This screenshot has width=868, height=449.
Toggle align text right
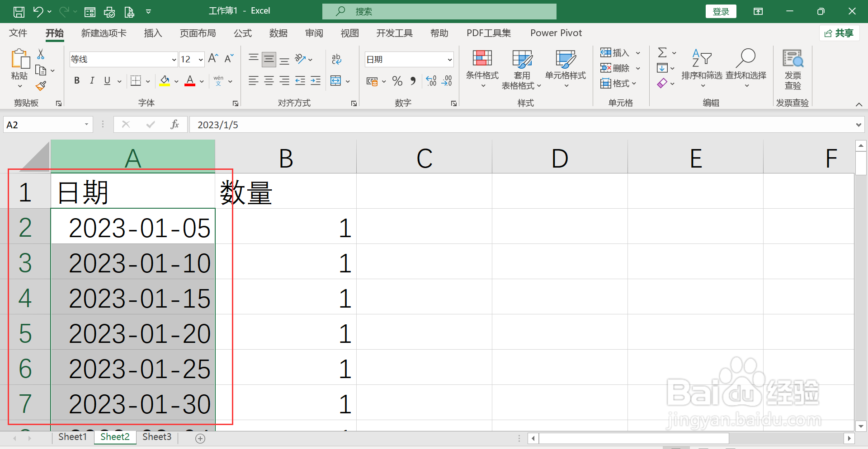(x=284, y=81)
